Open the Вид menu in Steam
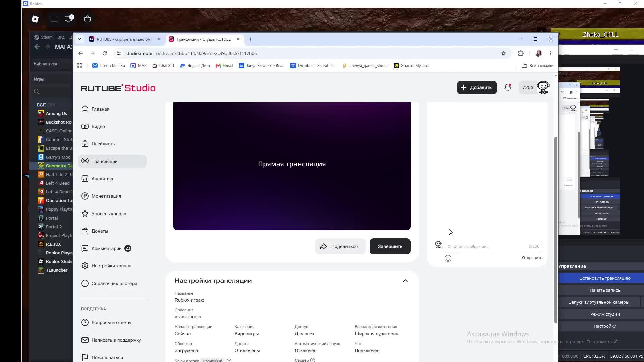This screenshot has height=362, width=644. 61,37
